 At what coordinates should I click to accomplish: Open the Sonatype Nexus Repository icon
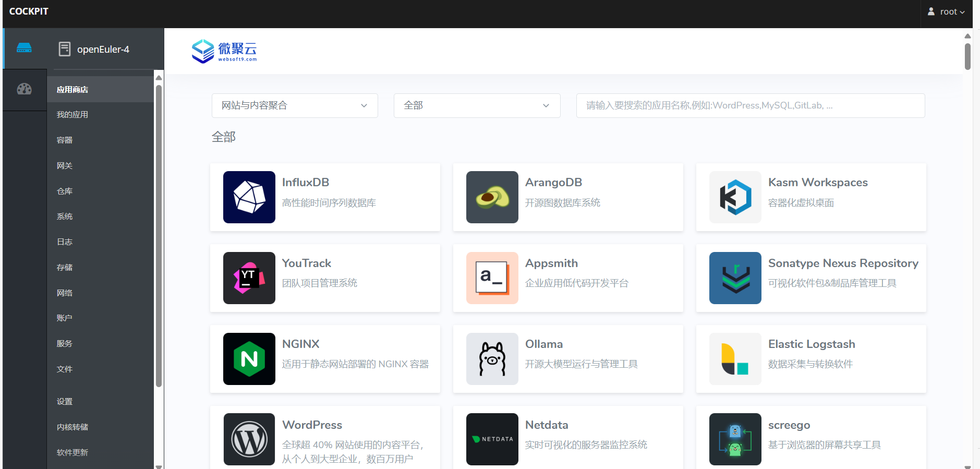coord(735,278)
